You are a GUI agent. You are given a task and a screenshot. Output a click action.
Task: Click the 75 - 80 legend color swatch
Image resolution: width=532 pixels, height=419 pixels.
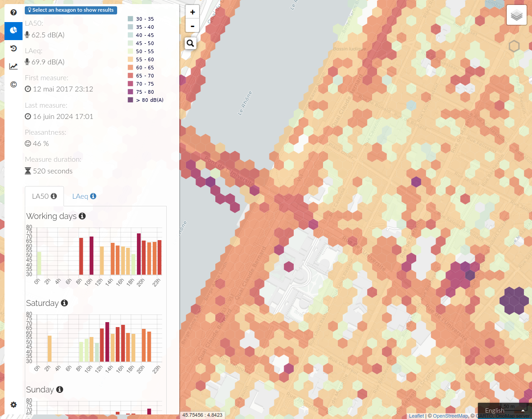(x=130, y=91)
